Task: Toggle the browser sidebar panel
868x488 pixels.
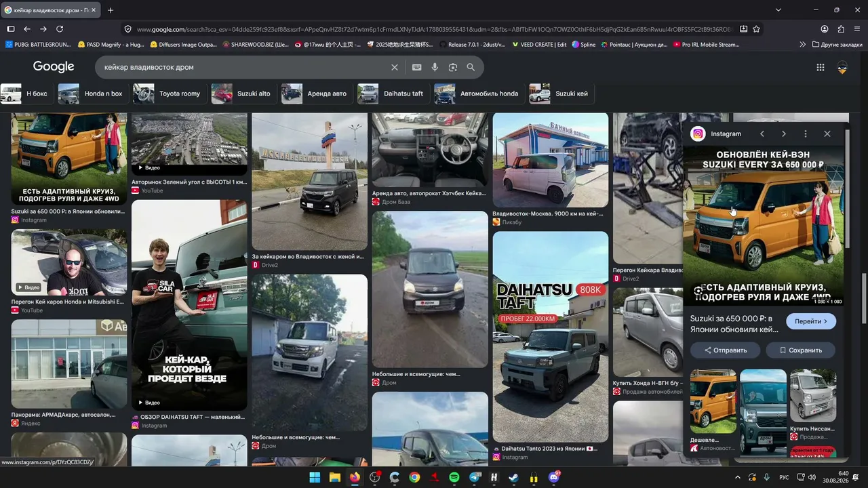Action: coord(11,29)
